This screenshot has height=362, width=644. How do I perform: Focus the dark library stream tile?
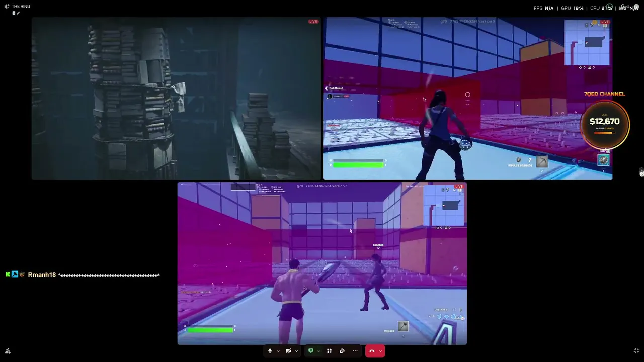tap(176, 99)
